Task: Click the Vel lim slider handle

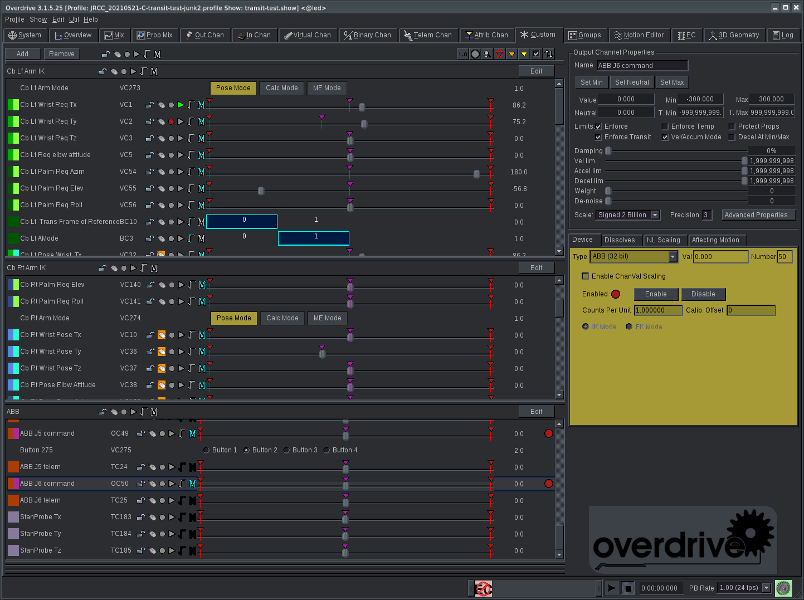Action: pyautogui.click(x=745, y=161)
